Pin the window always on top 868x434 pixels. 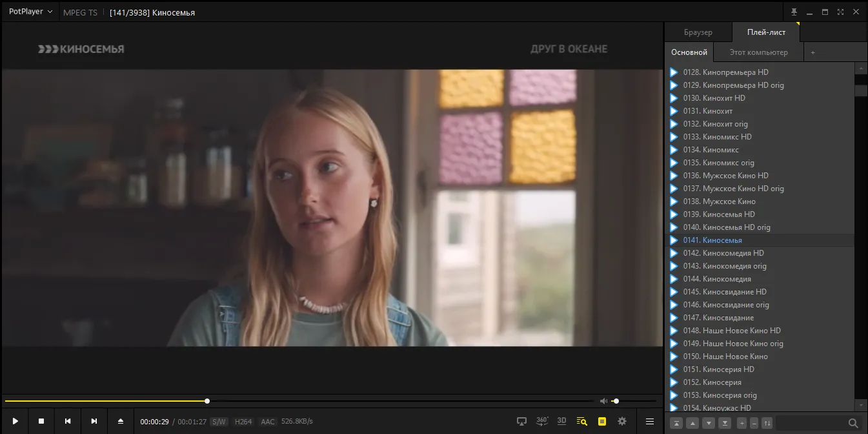point(794,12)
